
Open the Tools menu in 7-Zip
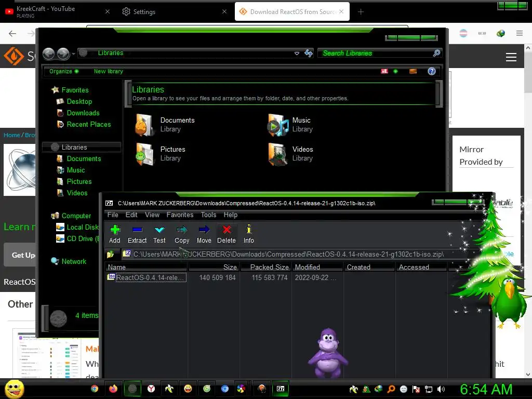click(x=208, y=215)
